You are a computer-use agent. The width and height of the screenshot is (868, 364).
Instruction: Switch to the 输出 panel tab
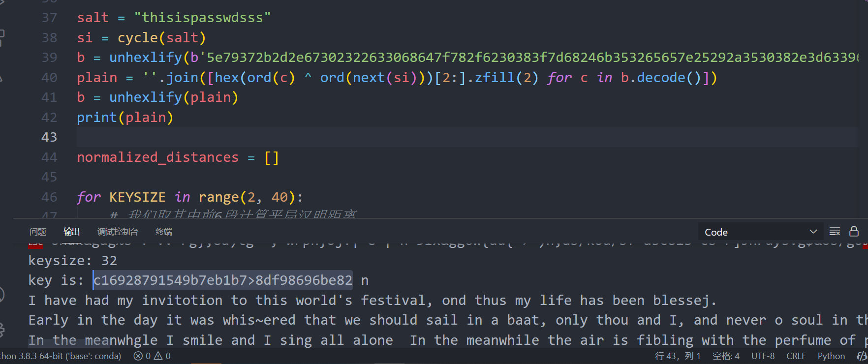coord(71,232)
